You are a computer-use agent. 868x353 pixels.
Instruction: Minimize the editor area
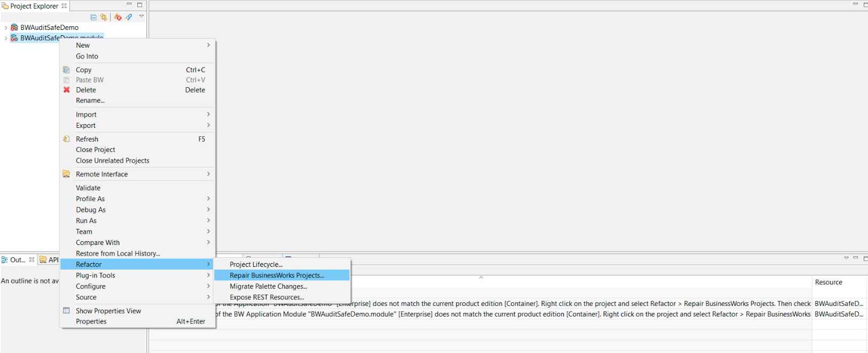tap(855, 4)
